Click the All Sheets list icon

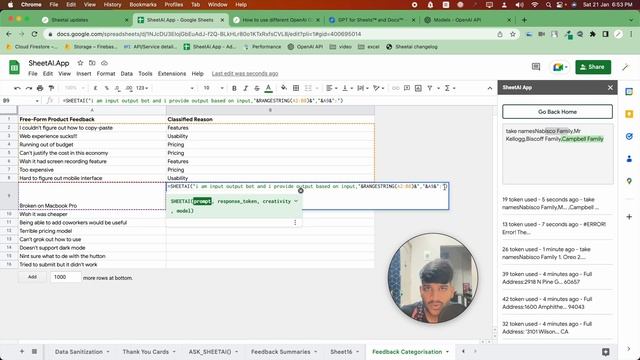click(34, 351)
